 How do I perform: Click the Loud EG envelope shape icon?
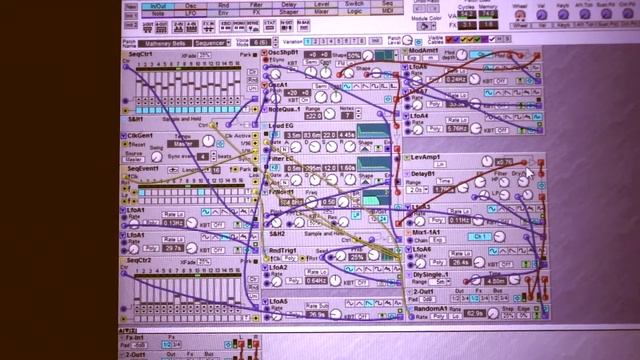click(x=364, y=149)
